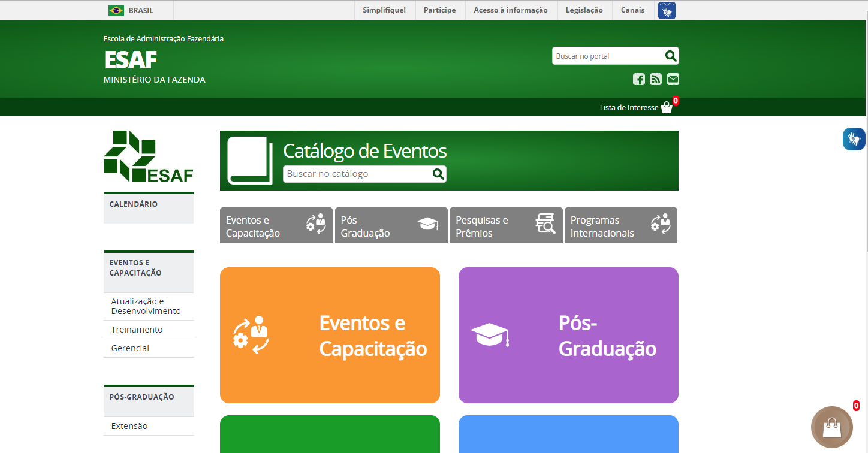The height and width of the screenshot is (453, 868).
Task: Click the purple Pós-Graduação tile
Action: [568, 335]
